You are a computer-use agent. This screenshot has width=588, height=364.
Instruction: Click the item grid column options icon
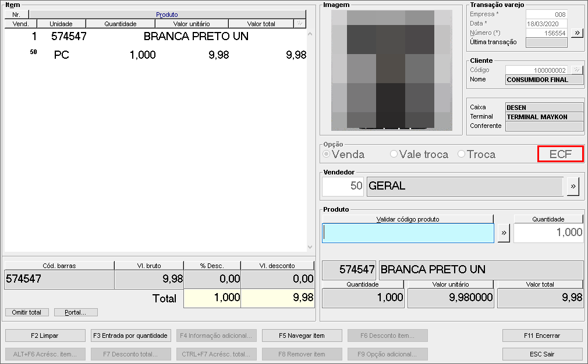pyautogui.click(x=300, y=24)
